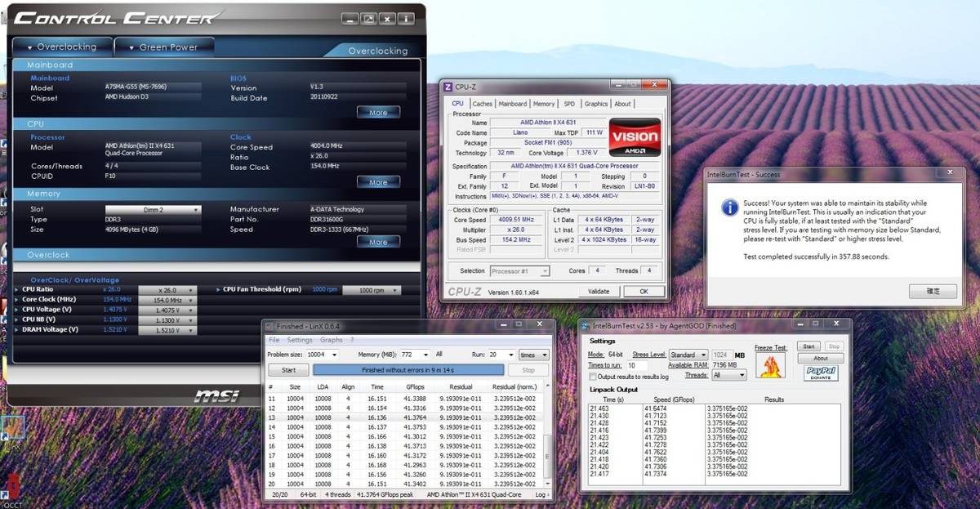Confirm the IntelBurnTest Success dialog
The width and height of the screenshot is (980, 509).
[933, 291]
